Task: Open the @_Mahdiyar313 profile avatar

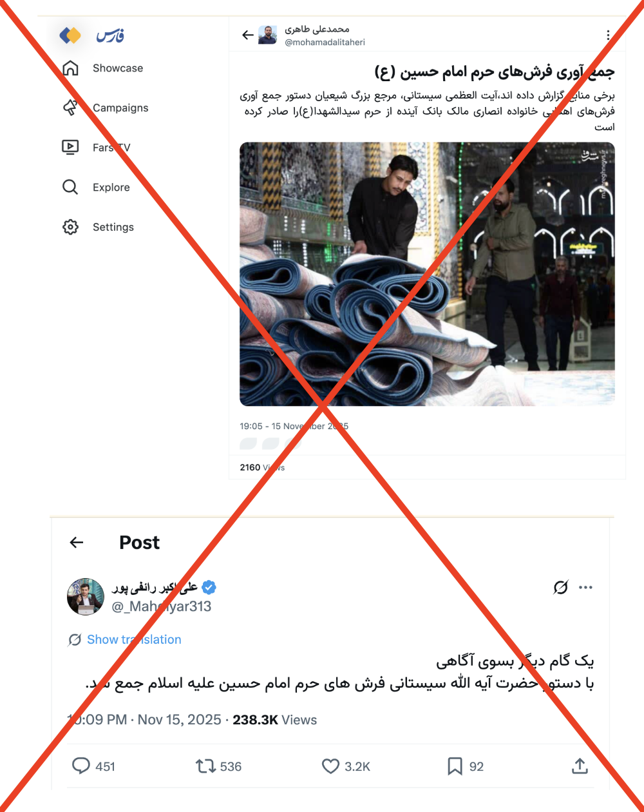Action: 86,597
